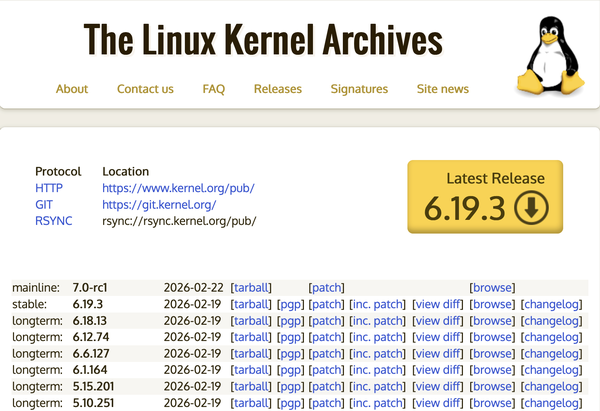Screen dimensions: 600x411
Task: Download tarball for longterm 5.15.201
Action: click(x=251, y=387)
